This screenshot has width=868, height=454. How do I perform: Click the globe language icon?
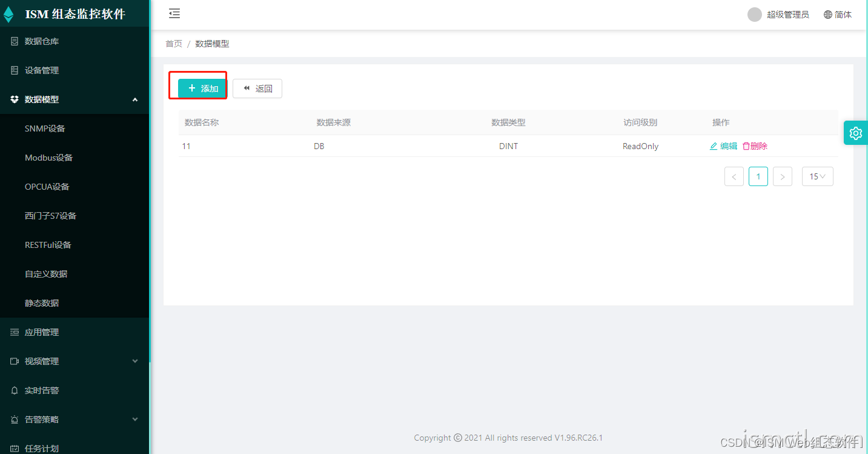pyautogui.click(x=827, y=15)
